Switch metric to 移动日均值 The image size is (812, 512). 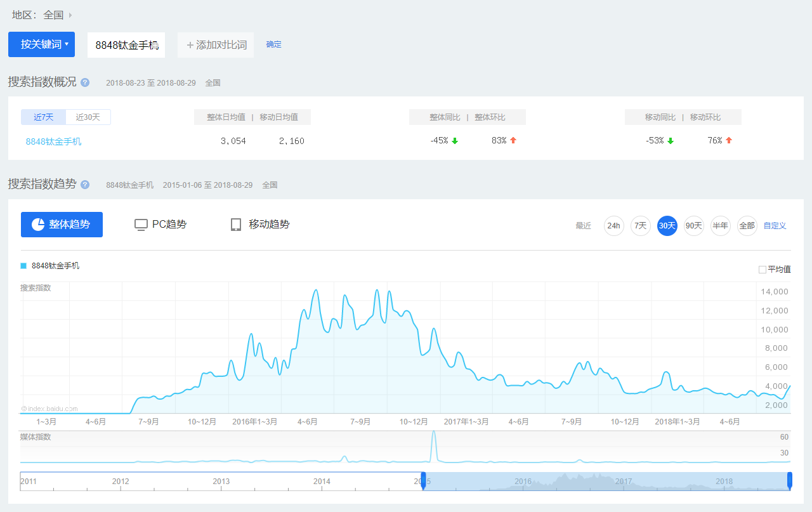pos(279,117)
